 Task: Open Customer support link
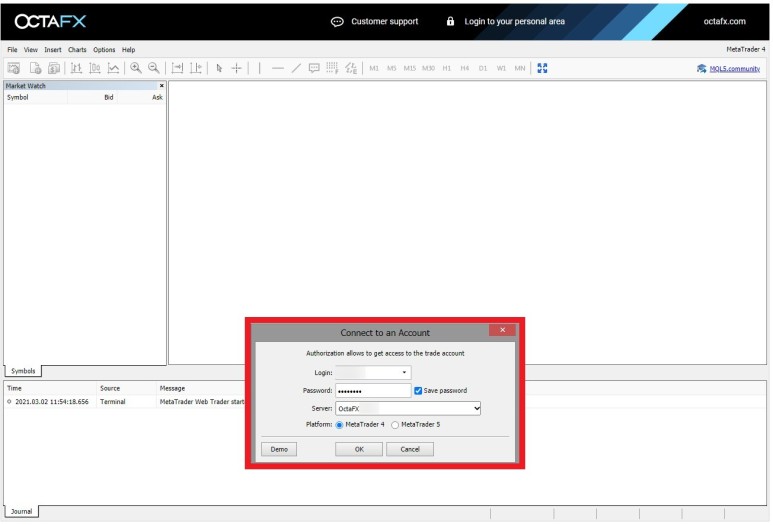tap(385, 21)
